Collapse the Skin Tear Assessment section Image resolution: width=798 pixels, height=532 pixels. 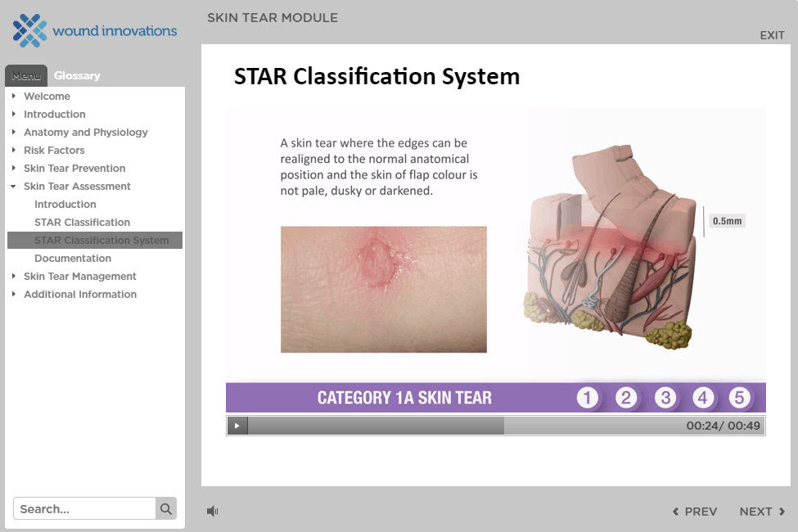77,186
